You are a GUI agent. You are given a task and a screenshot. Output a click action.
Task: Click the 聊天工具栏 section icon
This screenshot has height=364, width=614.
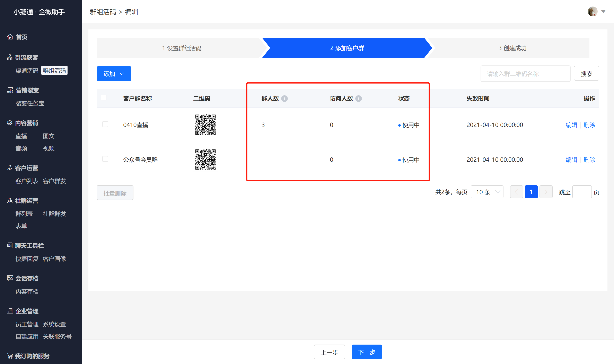click(10, 245)
